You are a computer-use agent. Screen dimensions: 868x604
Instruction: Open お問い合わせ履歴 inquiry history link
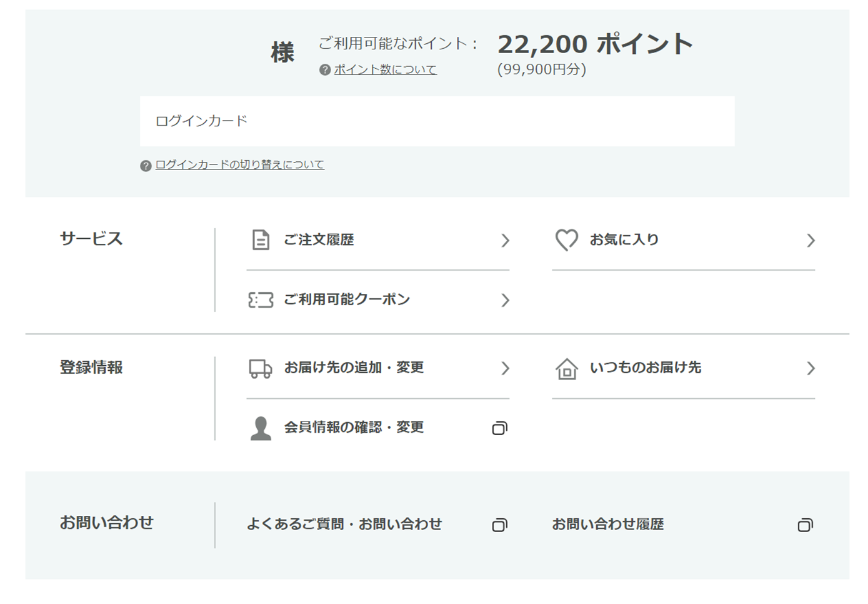point(608,524)
